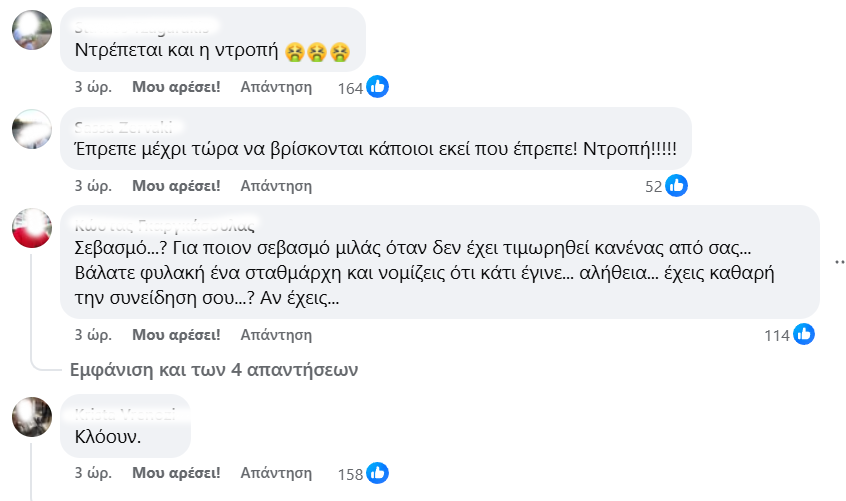Click the like reaction icon showing 52
Viewport: 846px width, 501px height.
click(677, 185)
